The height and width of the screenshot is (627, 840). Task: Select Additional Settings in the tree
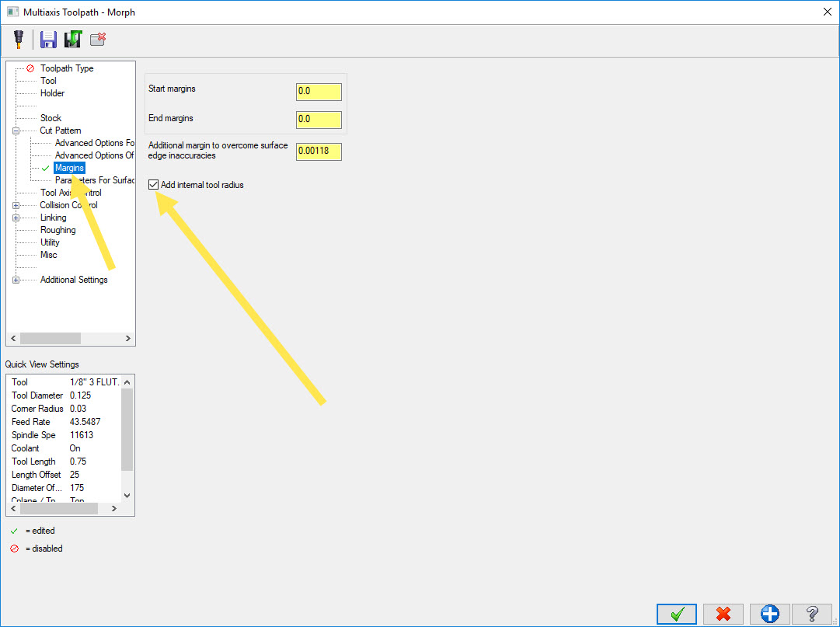[74, 280]
